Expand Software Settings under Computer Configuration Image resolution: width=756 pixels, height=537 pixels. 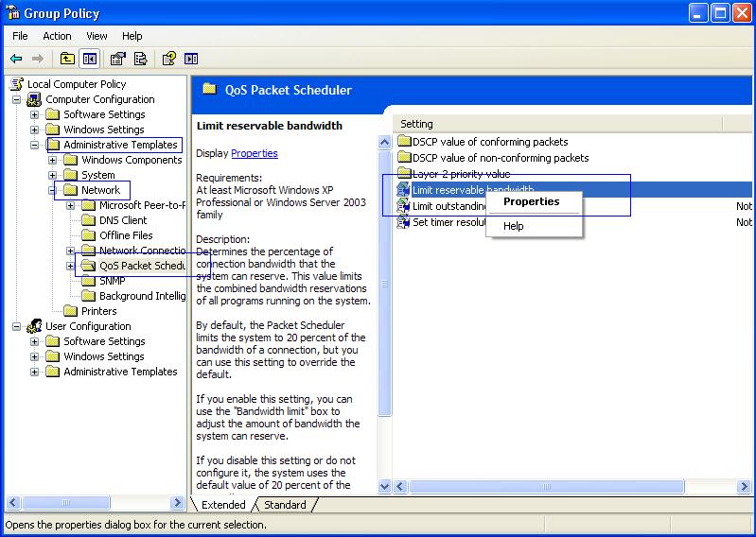pyautogui.click(x=34, y=114)
